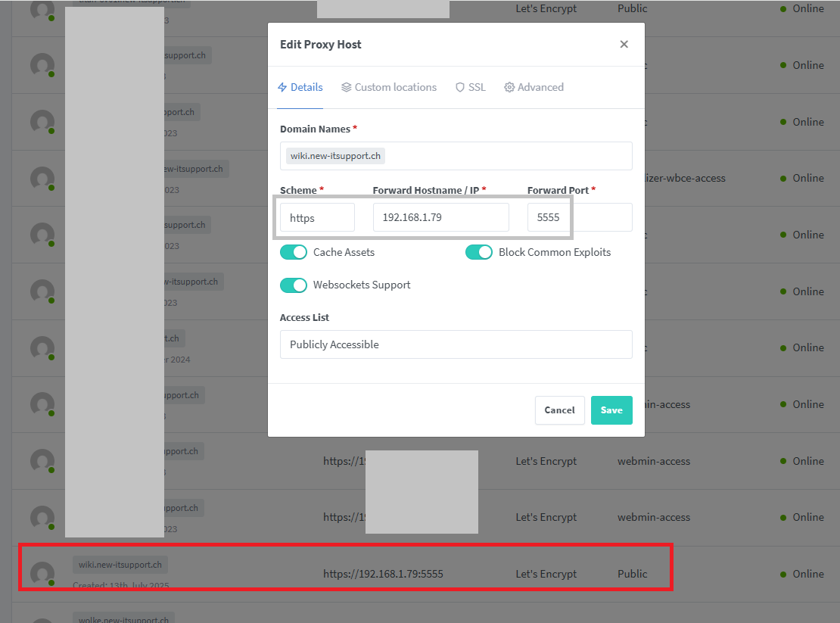Disable the Cache Assets toggle

(x=294, y=252)
